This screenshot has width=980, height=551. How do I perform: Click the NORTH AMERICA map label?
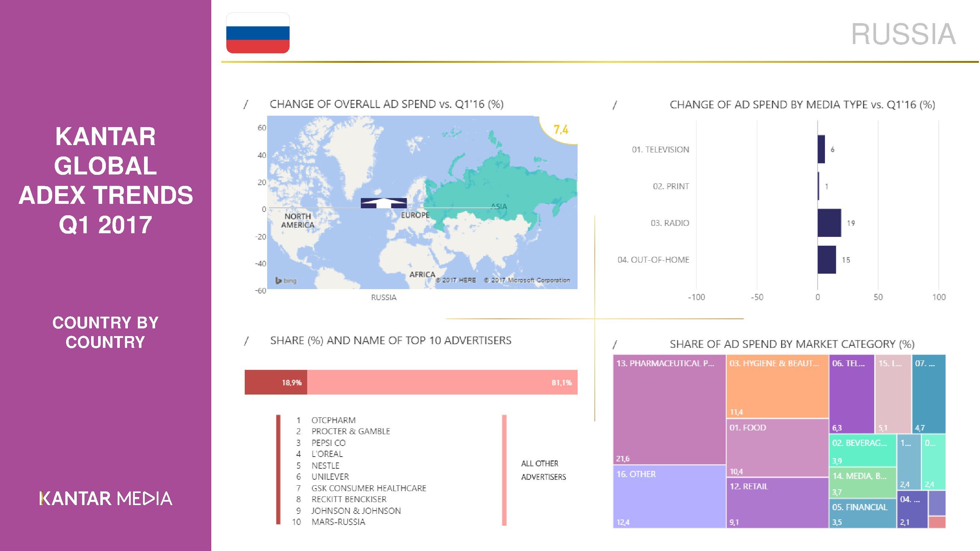click(x=298, y=220)
